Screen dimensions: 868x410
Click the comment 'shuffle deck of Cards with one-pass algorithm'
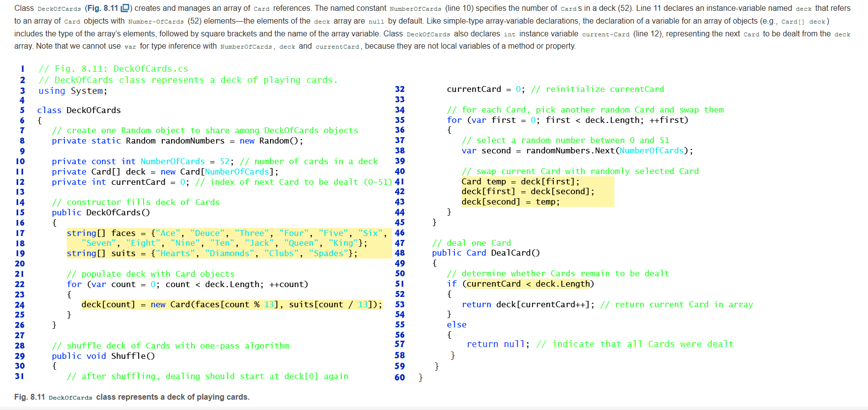[x=171, y=346]
